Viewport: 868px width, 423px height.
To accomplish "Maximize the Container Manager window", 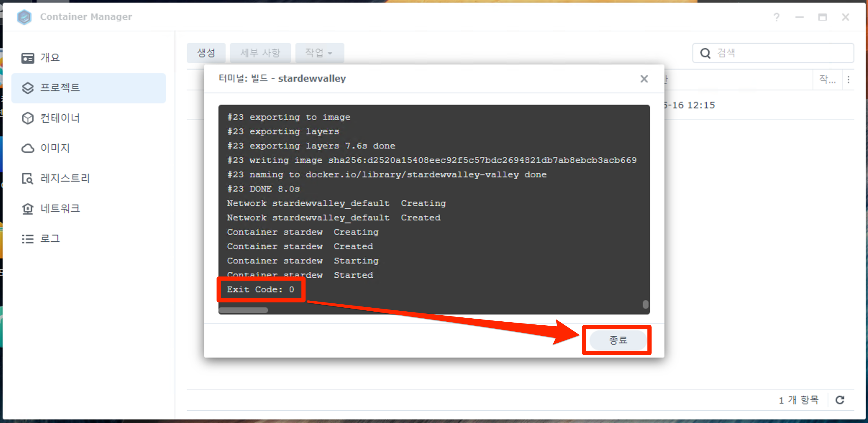I will 822,17.
